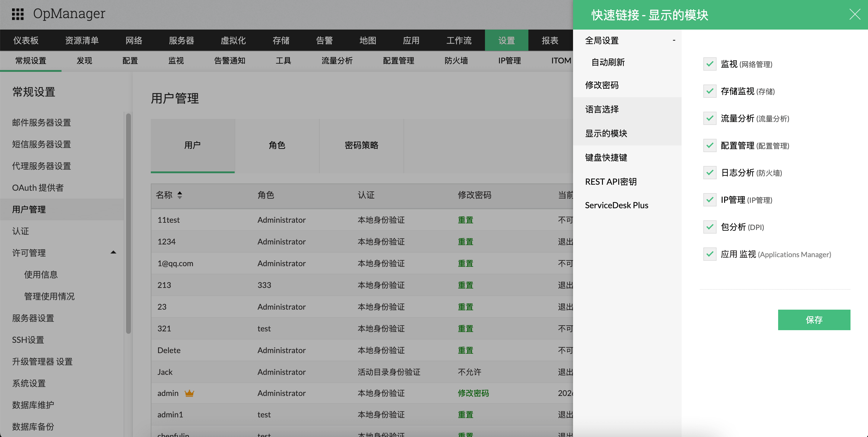Collapse 许可管理 using its arrow icon
The image size is (868, 437).
pyautogui.click(x=113, y=253)
